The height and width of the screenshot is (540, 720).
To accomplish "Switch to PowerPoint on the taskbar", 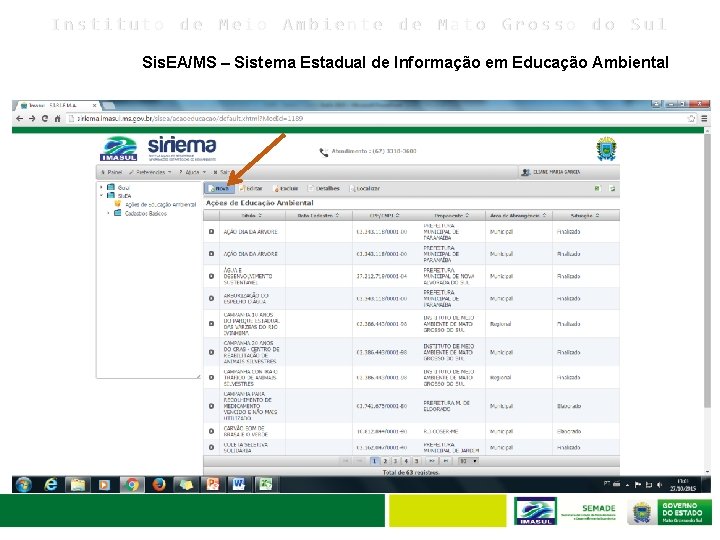I will click(x=213, y=484).
